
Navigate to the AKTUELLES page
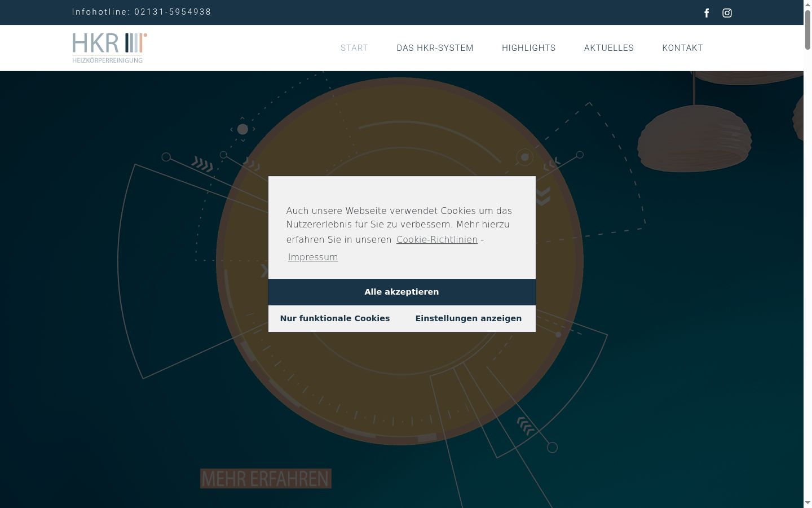609,48
